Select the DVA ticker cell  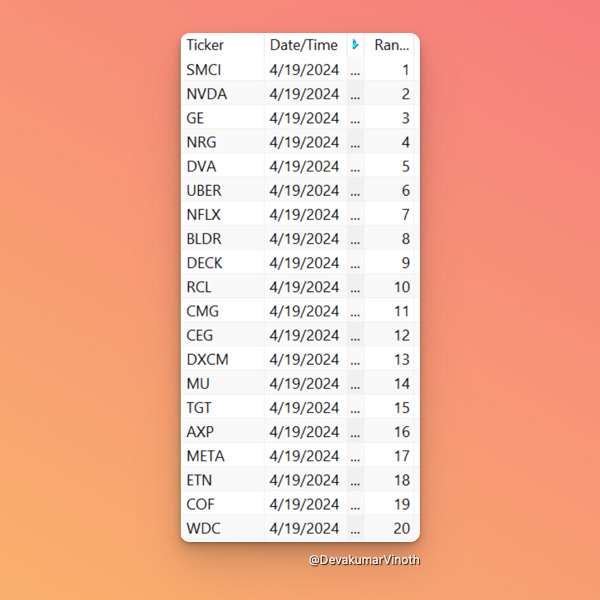(222, 166)
